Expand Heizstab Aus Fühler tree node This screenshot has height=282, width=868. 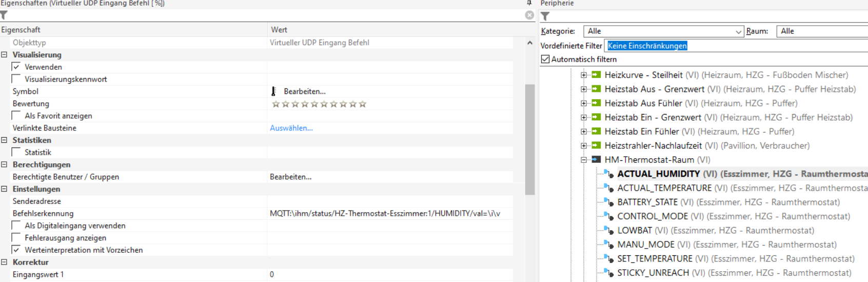tap(584, 103)
